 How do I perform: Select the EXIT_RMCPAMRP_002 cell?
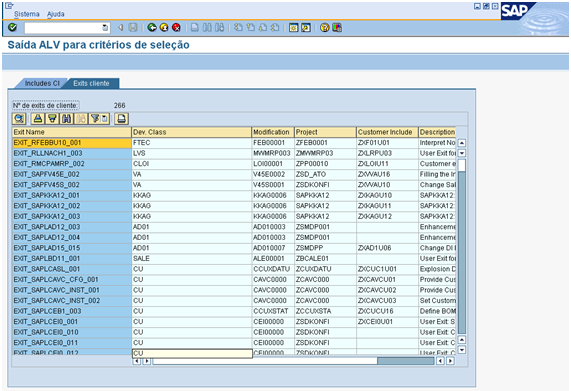tap(72, 164)
